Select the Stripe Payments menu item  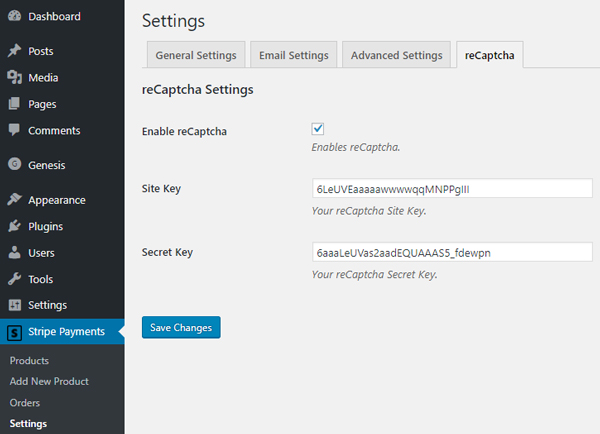click(62, 331)
